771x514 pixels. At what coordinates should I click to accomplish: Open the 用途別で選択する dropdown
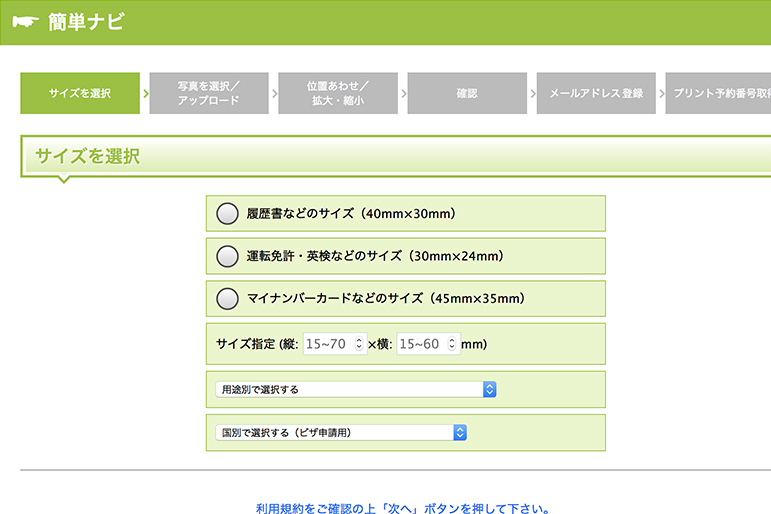click(355, 389)
